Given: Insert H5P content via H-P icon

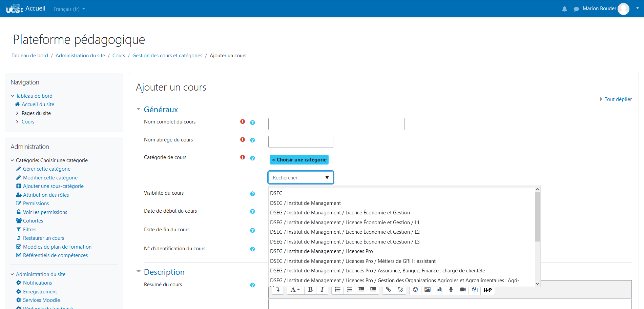Looking at the screenshot, I should click(487, 290).
